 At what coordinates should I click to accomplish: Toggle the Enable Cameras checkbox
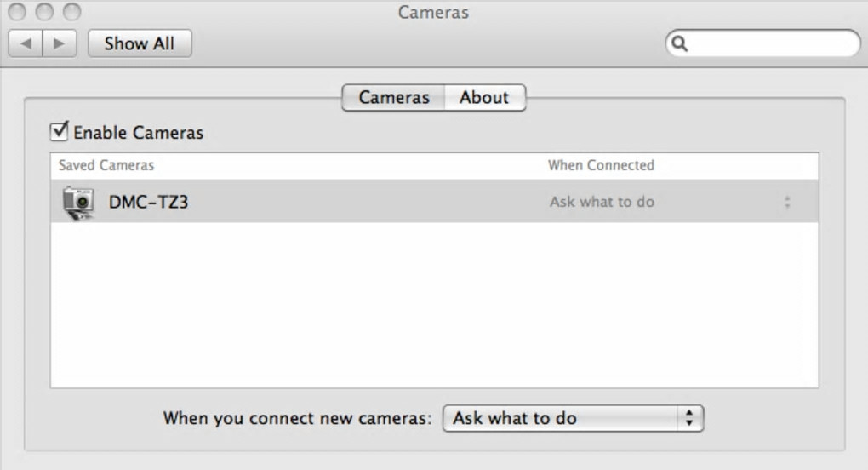60,132
